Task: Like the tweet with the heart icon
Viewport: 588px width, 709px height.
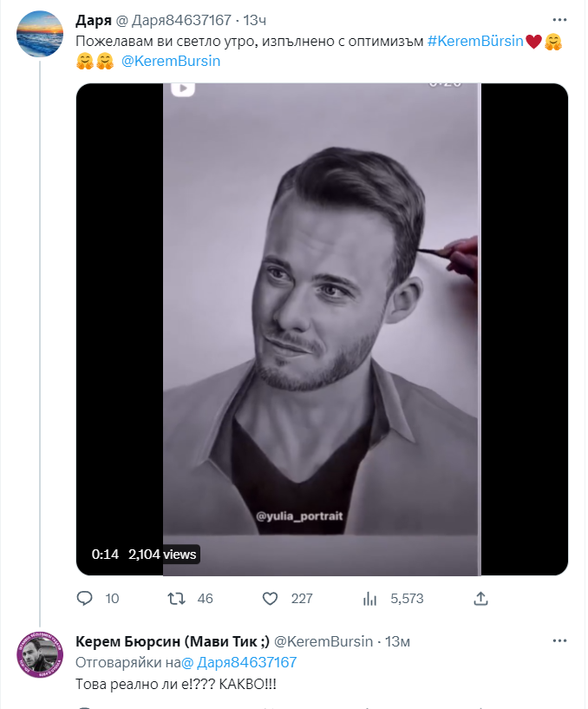Action: [270, 598]
